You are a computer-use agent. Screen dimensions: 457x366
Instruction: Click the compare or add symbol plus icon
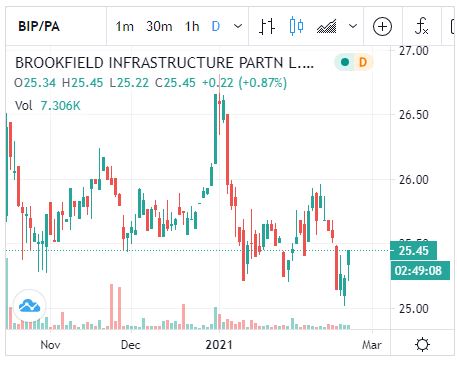click(x=382, y=26)
